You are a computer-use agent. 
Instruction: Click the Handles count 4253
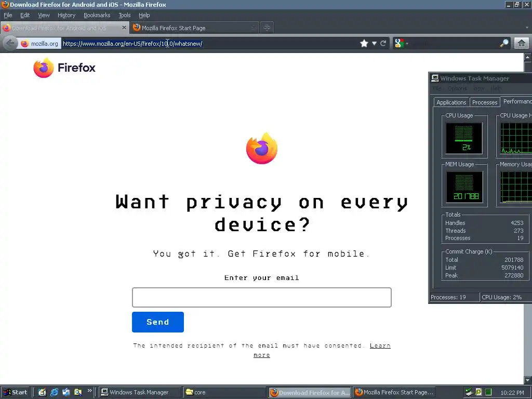(x=517, y=223)
